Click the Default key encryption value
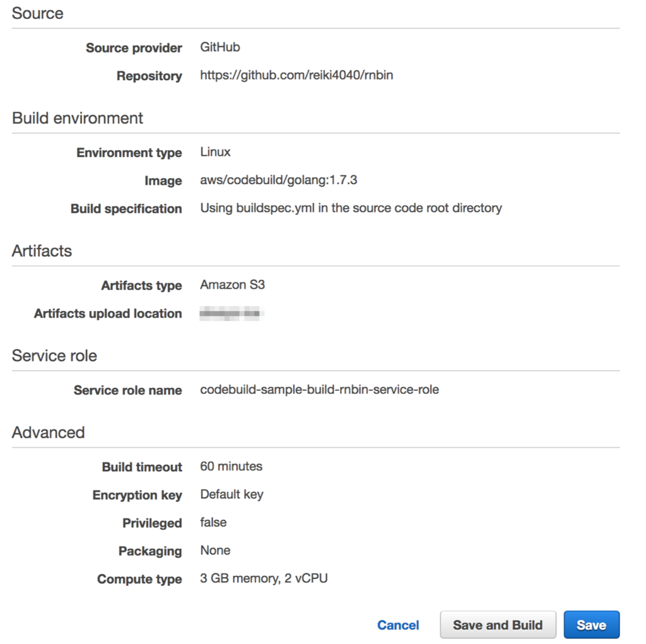Image resolution: width=646 pixels, height=644 pixels. [232, 495]
